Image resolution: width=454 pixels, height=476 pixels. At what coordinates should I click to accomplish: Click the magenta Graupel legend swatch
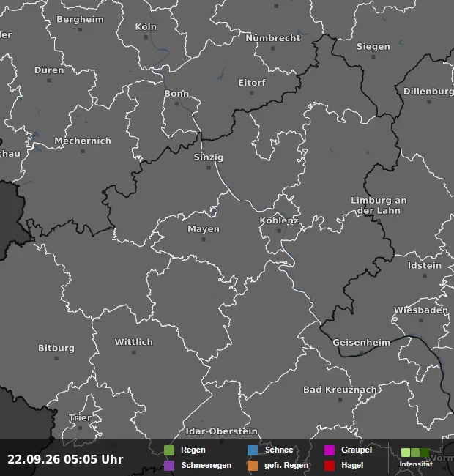pyautogui.click(x=330, y=450)
